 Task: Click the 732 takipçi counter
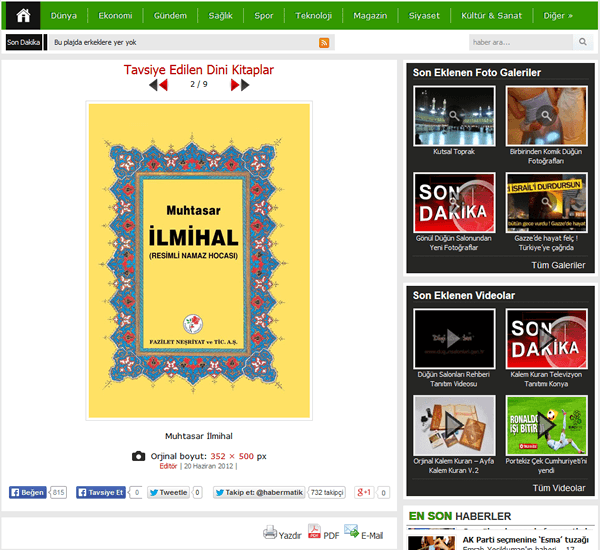(x=327, y=492)
